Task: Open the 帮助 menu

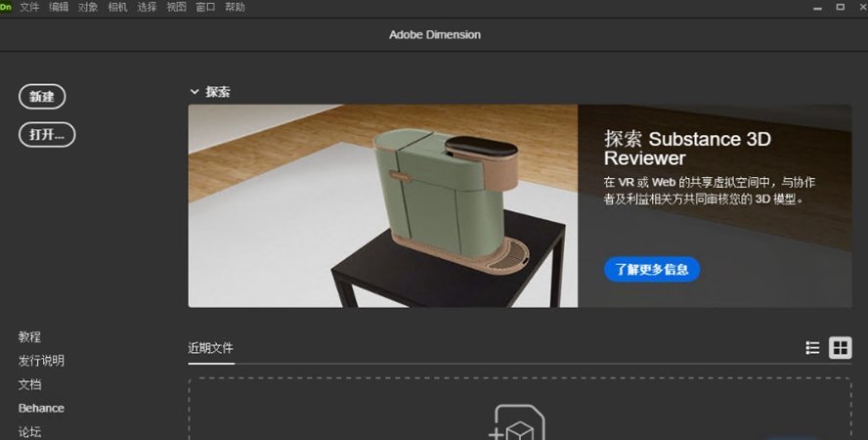Action: pos(235,7)
